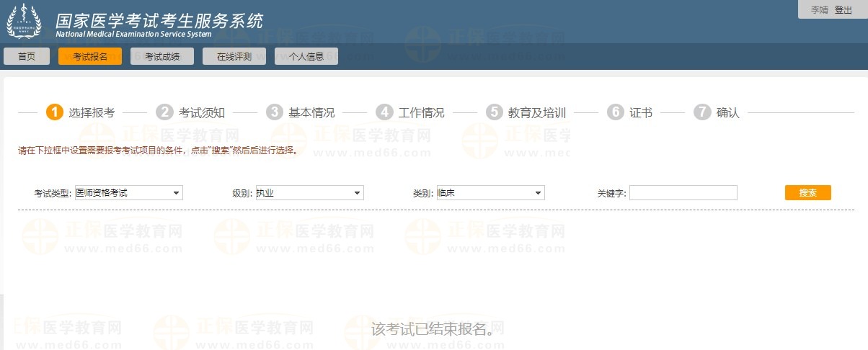
Task: Switch to the 在线评测 tab
Action: tap(234, 57)
